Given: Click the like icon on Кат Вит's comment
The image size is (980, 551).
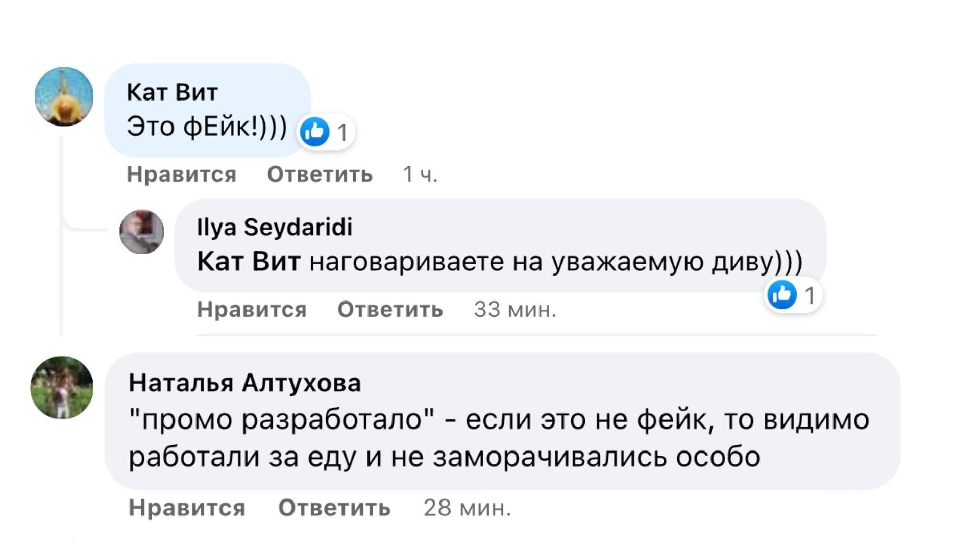Looking at the screenshot, I should 314,132.
